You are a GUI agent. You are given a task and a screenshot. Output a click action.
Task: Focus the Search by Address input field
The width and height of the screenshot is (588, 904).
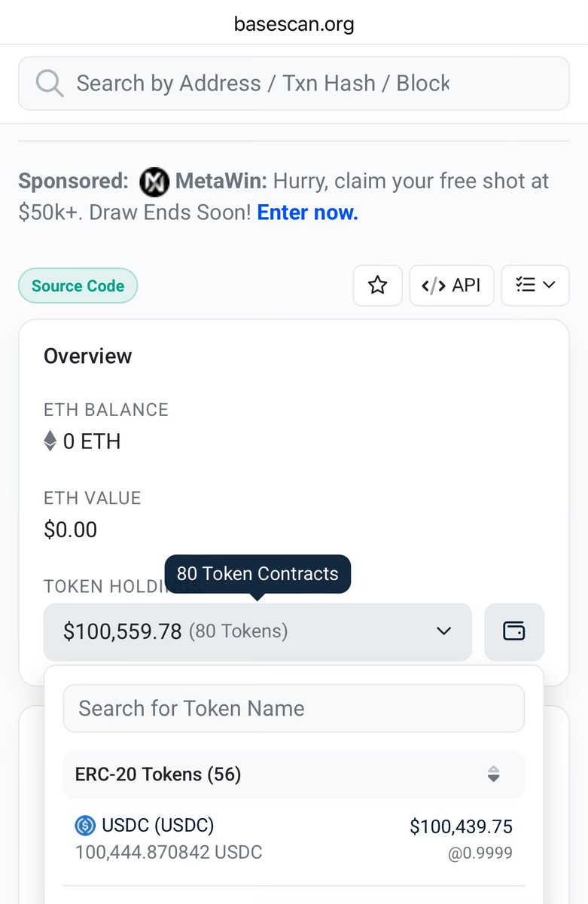(294, 84)
